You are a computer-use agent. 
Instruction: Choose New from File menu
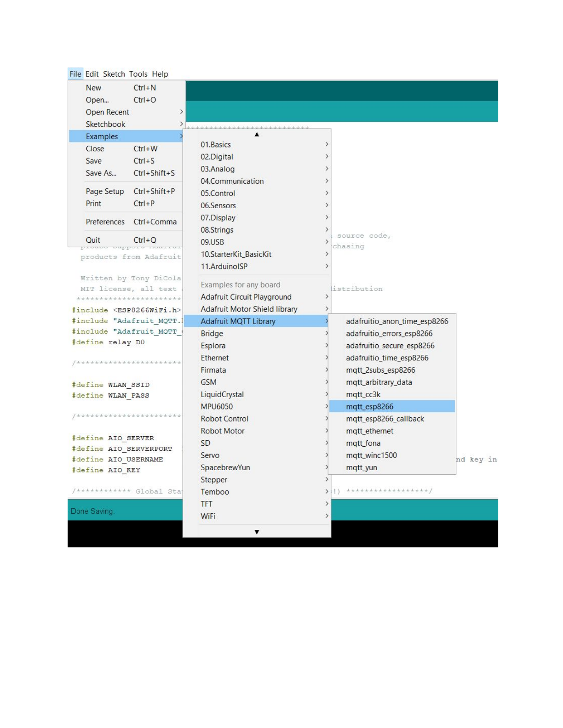point(126,88)
